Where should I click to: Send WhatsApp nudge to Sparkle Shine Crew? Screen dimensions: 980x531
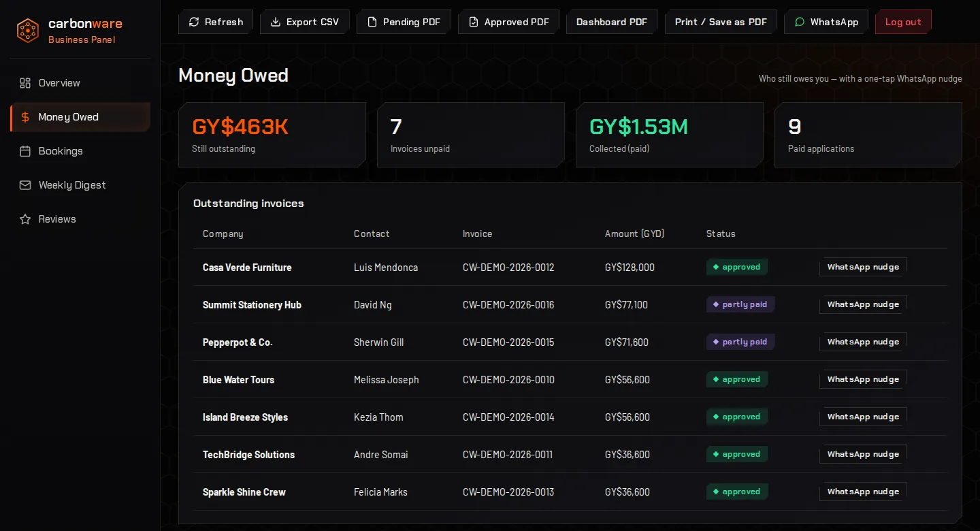(863, 492)
